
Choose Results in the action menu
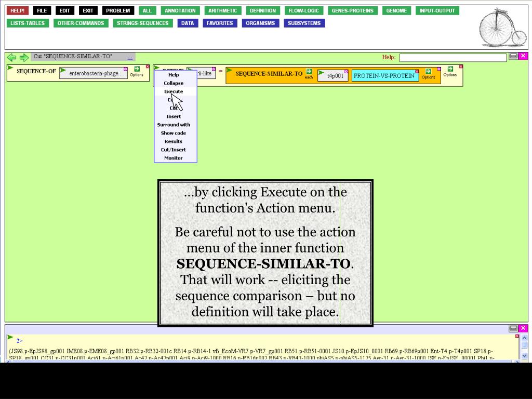(x=174, y=141)
